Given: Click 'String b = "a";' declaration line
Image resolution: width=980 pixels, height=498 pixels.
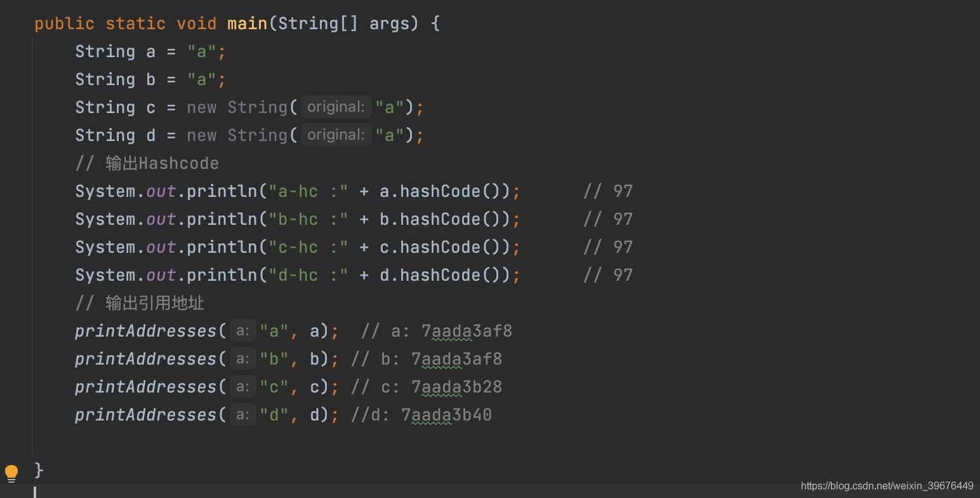Looking at the screenshot, I should click(x=150, y=80).
